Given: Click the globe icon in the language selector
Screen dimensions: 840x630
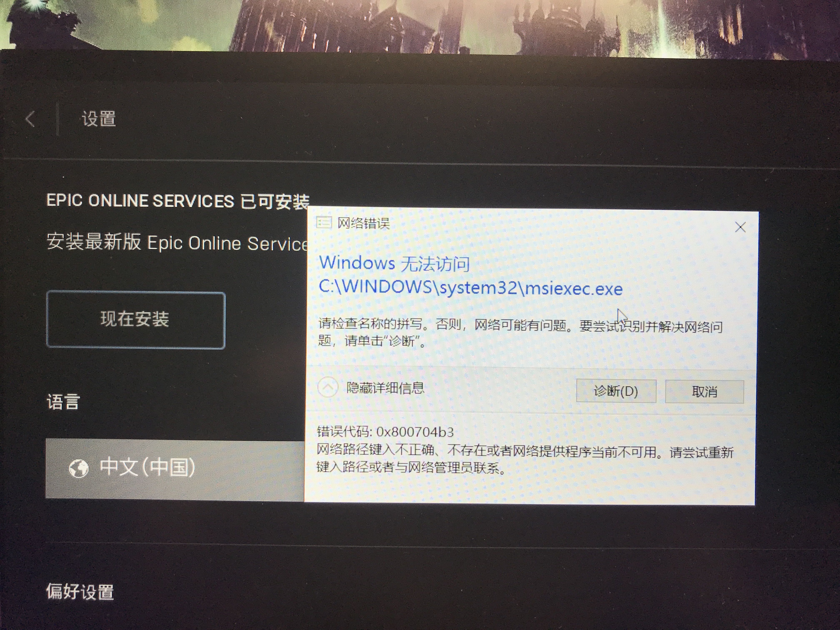Looking at the screenshot, I should click(79, 468).
